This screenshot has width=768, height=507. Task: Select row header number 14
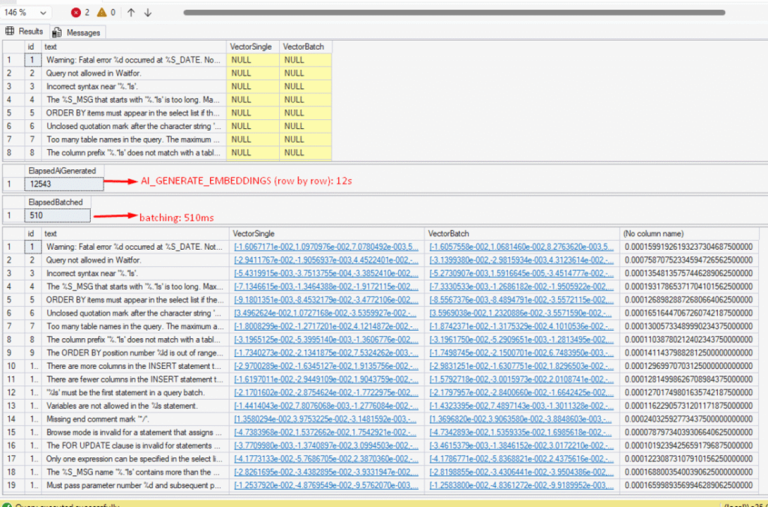click(12, 419)
